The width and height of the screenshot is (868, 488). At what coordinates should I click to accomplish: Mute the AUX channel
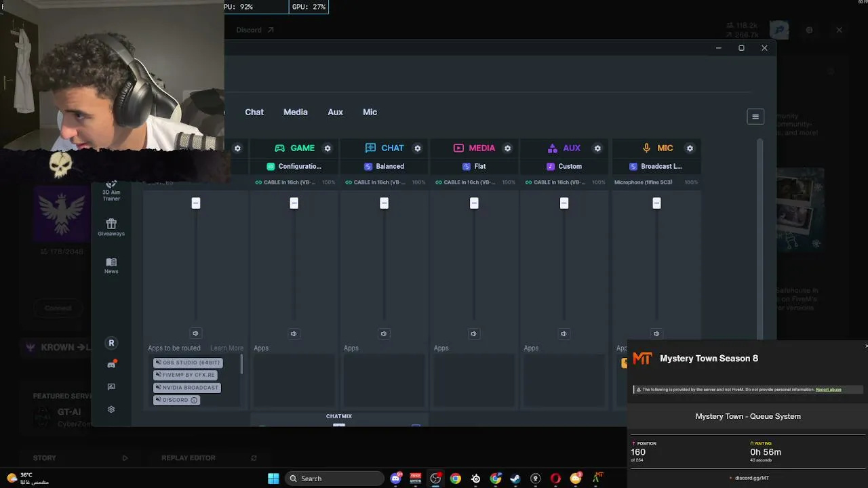(564, 333)
